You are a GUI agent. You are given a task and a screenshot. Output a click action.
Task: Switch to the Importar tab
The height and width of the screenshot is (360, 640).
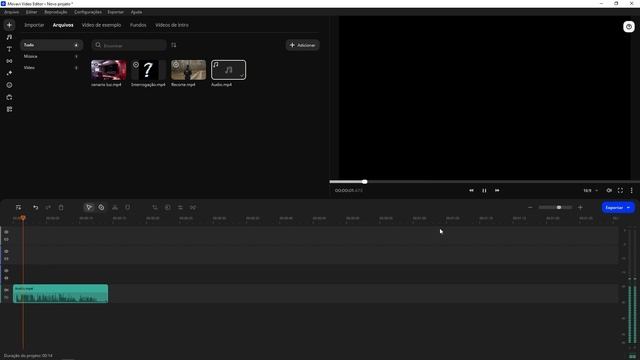(34, 25)
